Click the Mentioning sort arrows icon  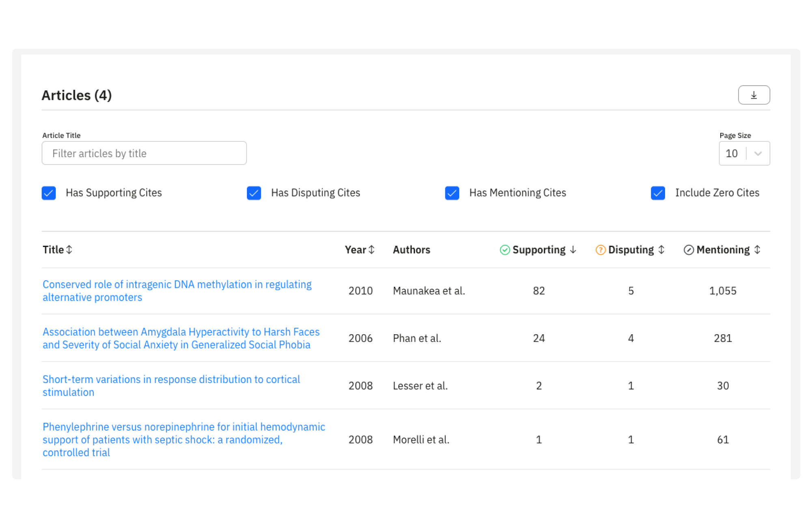pos(757,250)
